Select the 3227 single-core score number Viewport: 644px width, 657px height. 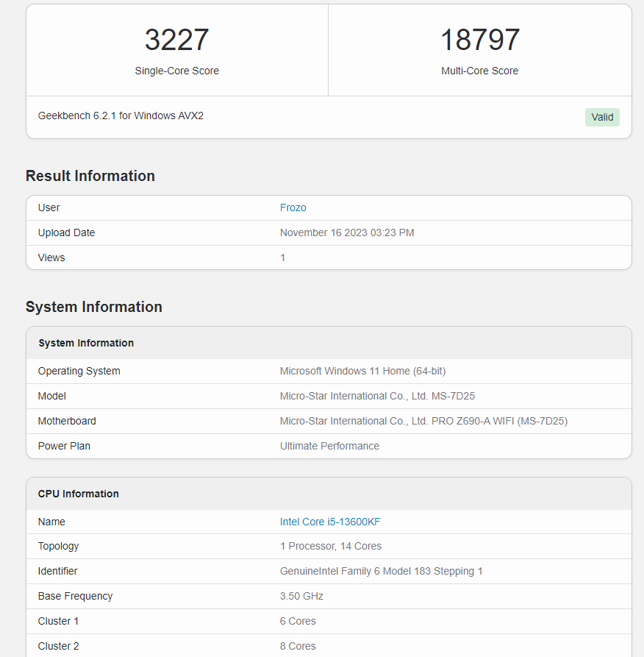pos(176,40)
